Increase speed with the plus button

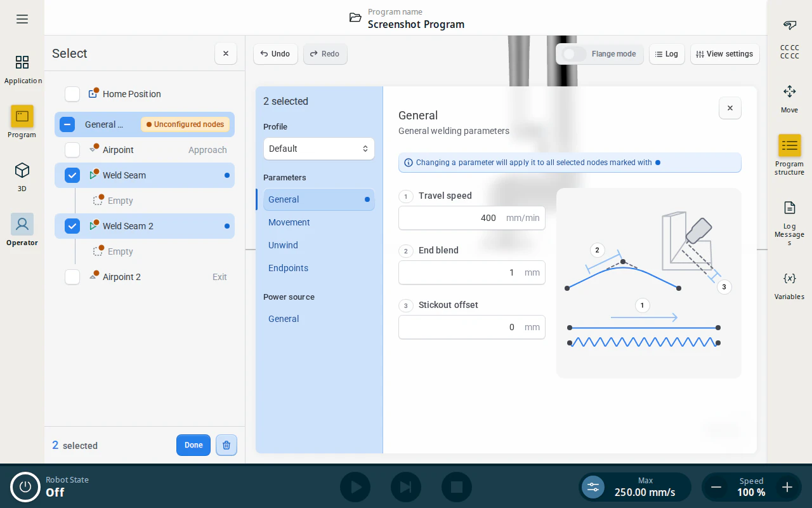787,487
